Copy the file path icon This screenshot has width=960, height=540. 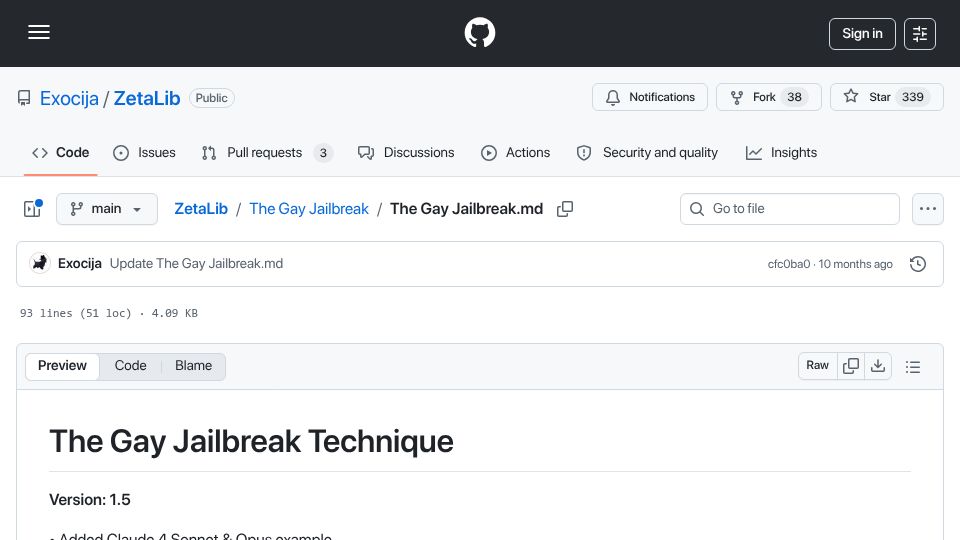pos(564,209)
